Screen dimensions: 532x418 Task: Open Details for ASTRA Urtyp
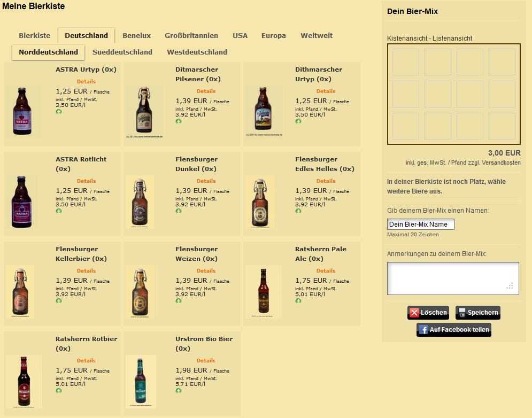click(x=86, y=81)
